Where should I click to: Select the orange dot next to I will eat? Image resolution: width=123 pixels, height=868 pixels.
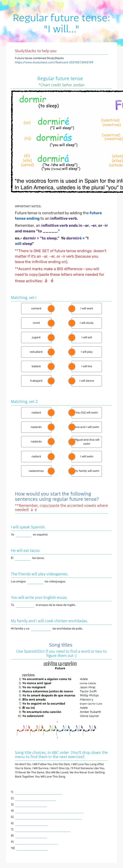[x=72, y=337]
